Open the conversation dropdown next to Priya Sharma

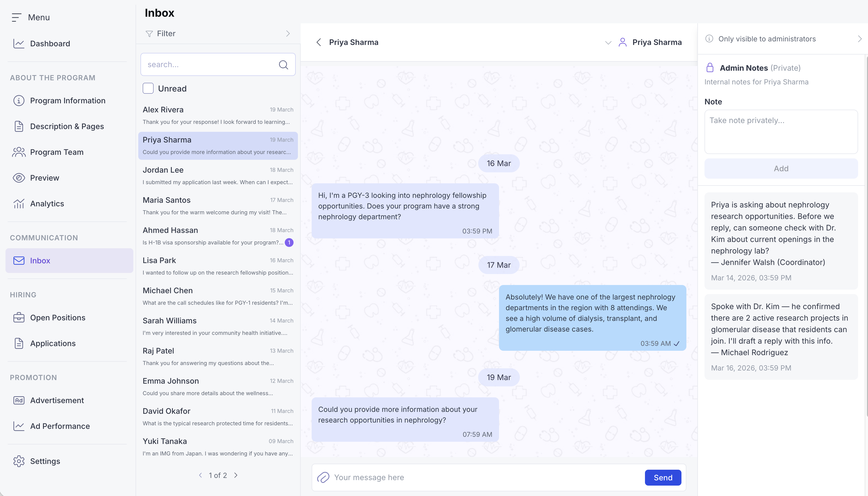point(608,42)
